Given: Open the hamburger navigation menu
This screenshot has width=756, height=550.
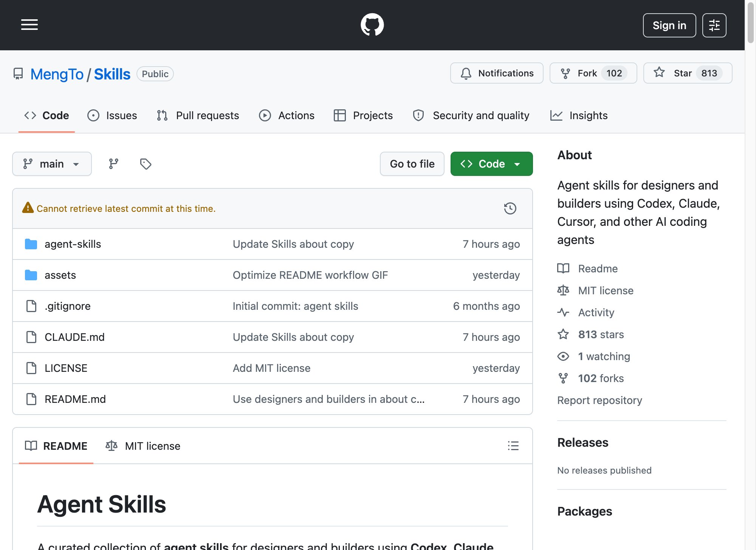Looking at the screenshot, I should pos(29,25).
